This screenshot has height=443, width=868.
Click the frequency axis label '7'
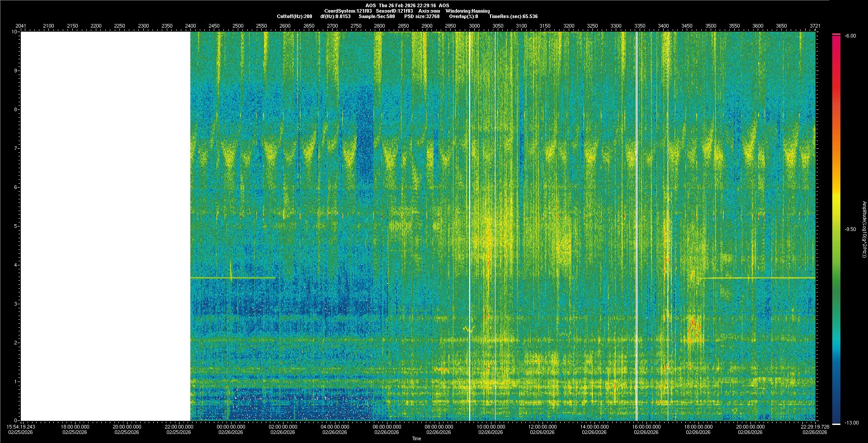[16, 149]
